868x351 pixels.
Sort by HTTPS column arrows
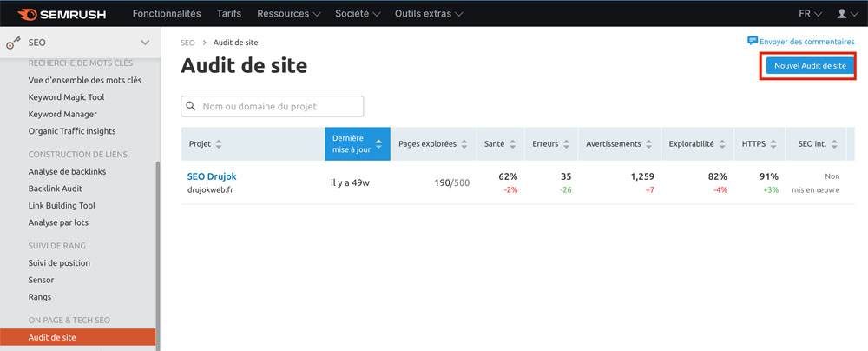point(774,144)
